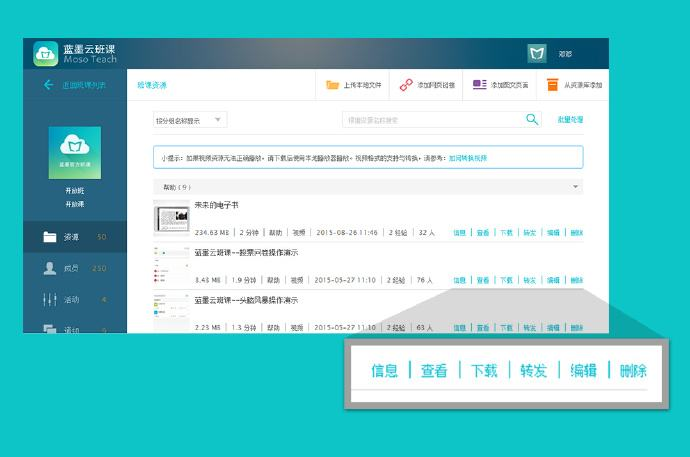Screen dimensions: 690x457
Task: Click the 成员 person icon in sidebar
Action: (x=49, y=268)
